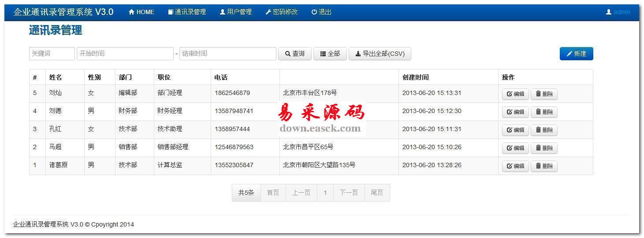
Task: Click the wrench icon for 密码修改
Action: point(268,12)
